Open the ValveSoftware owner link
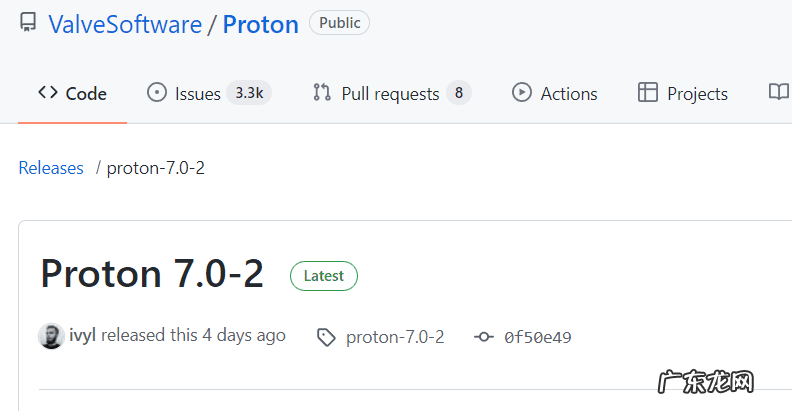 click(x=125, y=25)
